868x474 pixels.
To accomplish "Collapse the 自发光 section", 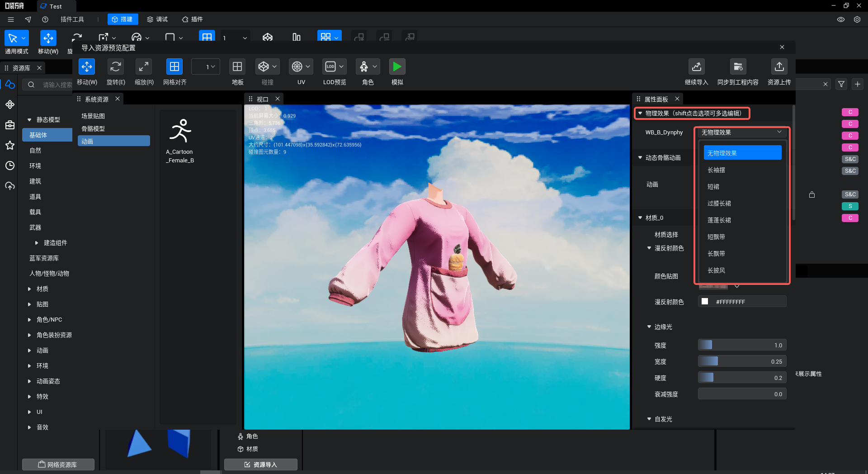I will click(x=649, y=419).
